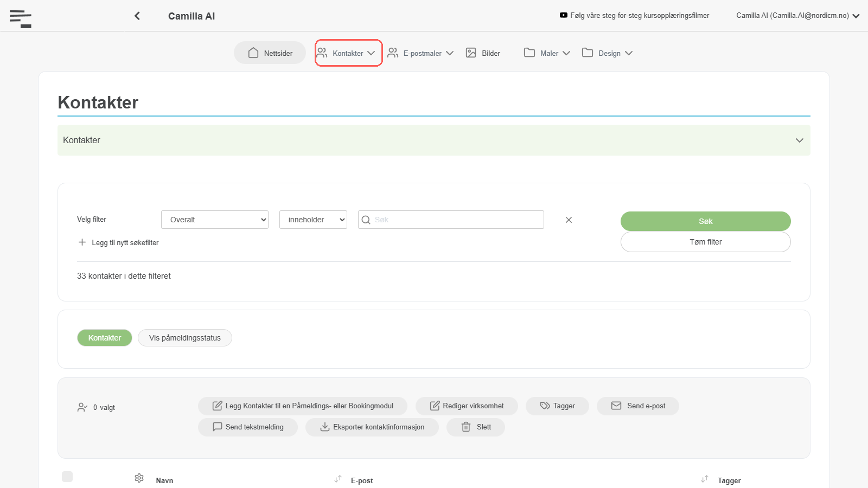Click the Slett trash button
Viewport: 868px width, 488px height.
pos(476,427)
